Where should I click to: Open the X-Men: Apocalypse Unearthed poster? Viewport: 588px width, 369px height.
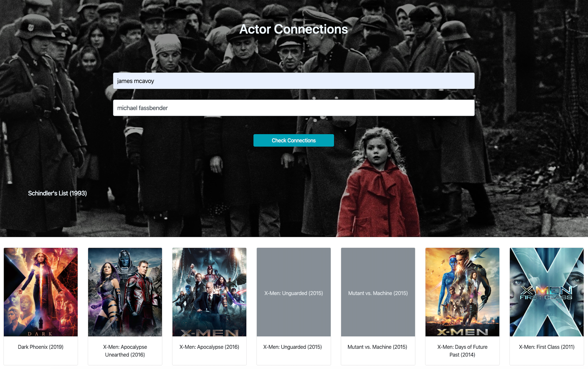click(x=125, y=292)
